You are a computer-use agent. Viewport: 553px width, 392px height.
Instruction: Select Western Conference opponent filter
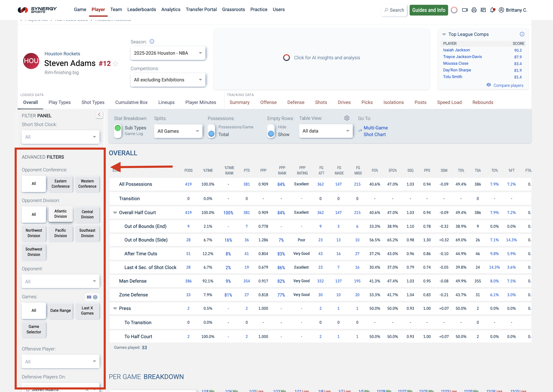(87, 184)
